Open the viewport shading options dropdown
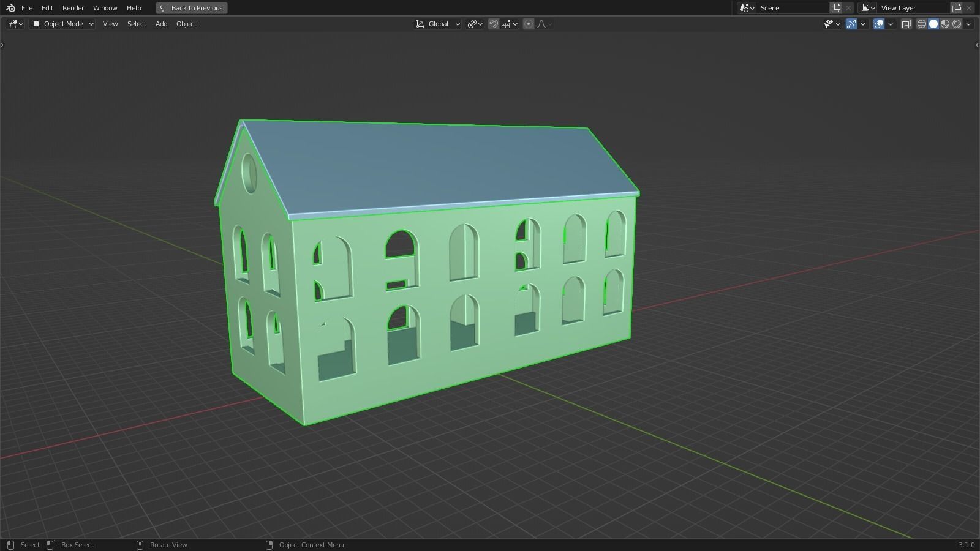The width and height of the screenshot is (980, 551). pos(968,24)
